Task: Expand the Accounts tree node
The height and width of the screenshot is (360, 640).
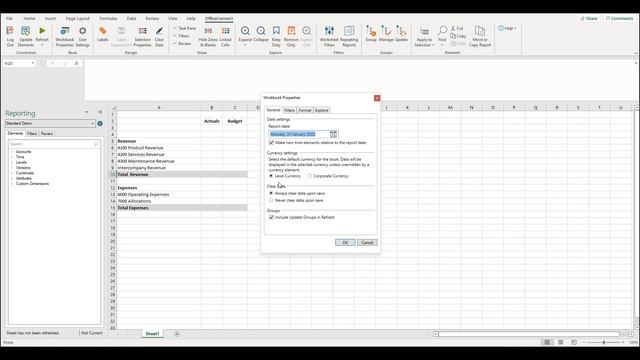Action: [x=12, y=152]
